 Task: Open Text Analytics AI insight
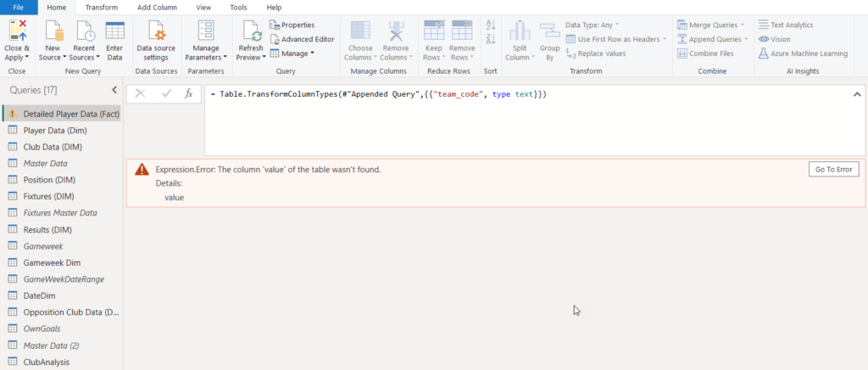click(786, 25)
